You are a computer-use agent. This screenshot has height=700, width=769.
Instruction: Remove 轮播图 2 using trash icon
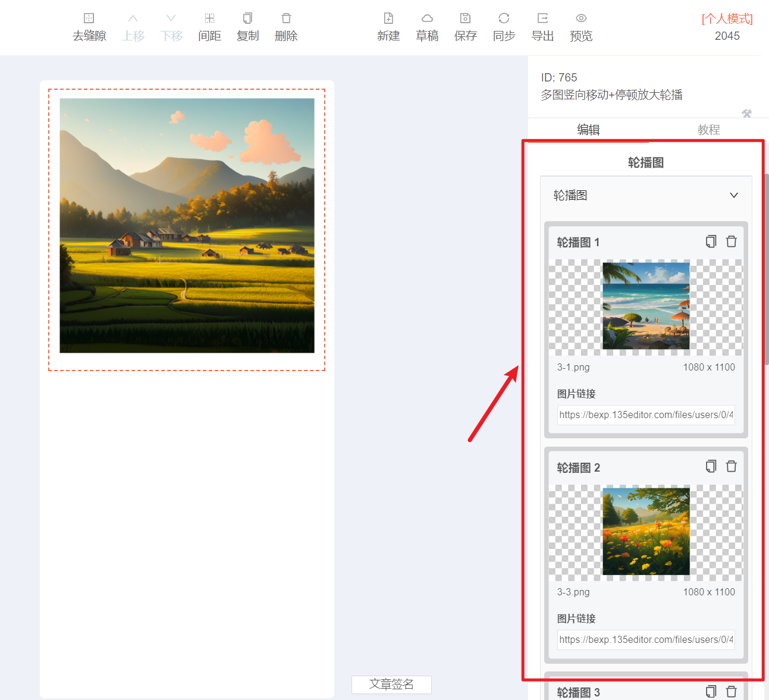coord(732,466)
